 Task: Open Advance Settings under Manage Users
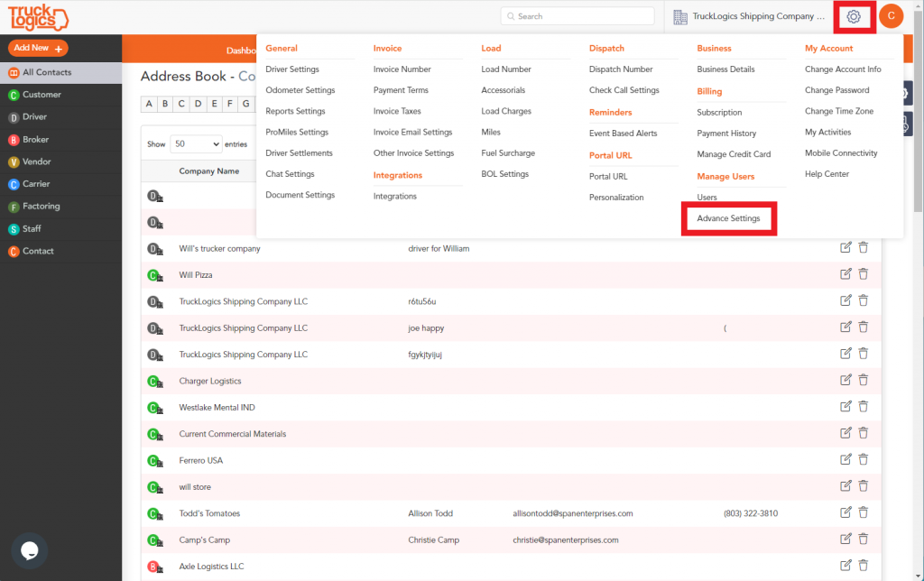coord(728,218)
